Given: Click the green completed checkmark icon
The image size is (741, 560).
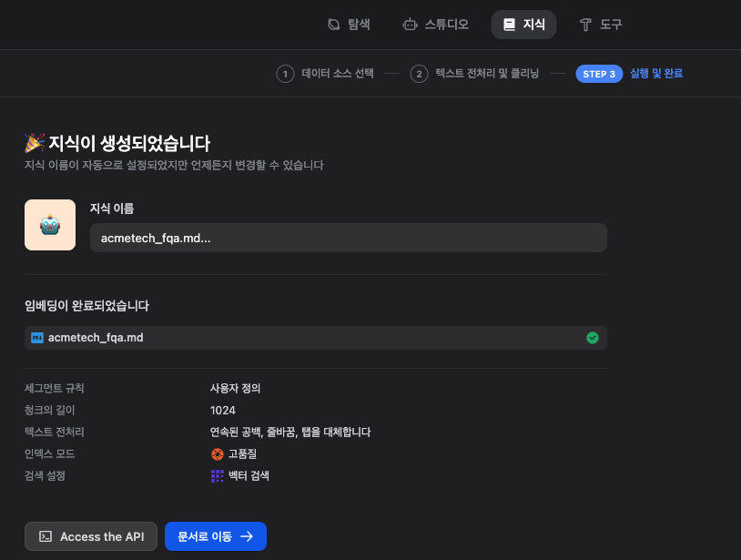Looking at the screenshot, I should (592, 338).
